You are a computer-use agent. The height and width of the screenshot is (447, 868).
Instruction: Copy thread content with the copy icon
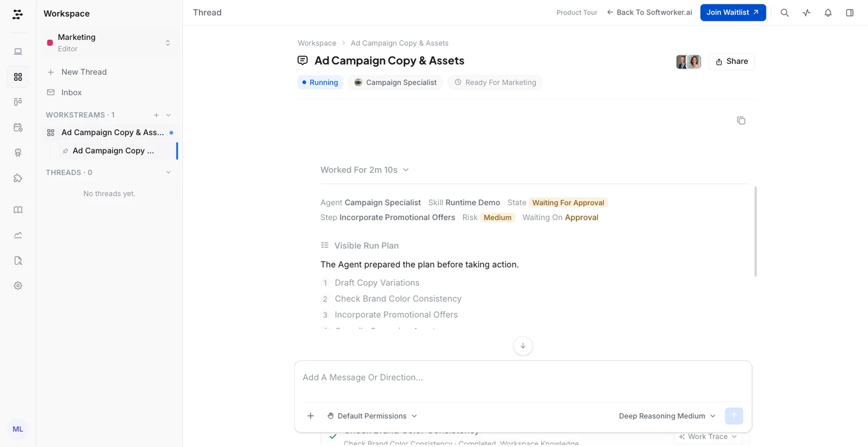(x=741, y=121)
